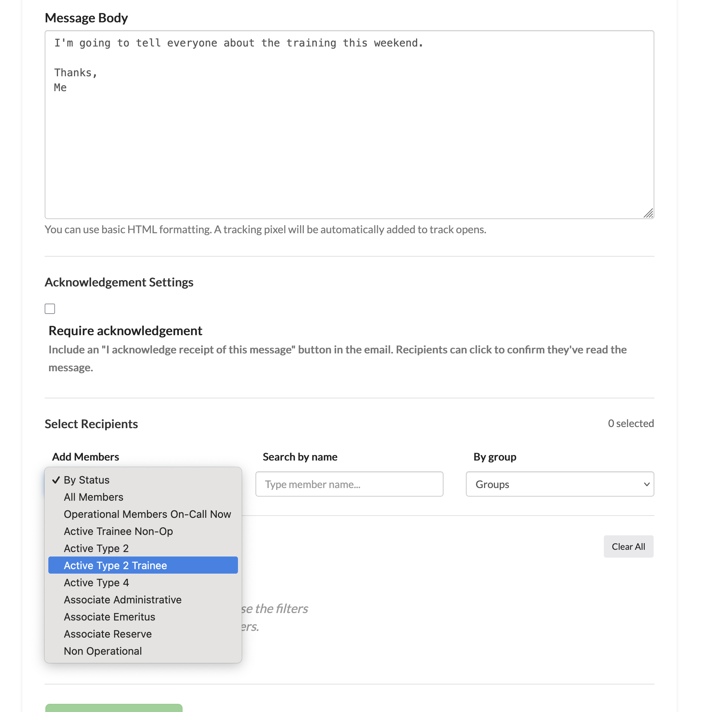Open the By group Groups dropdown
The width and height of the screenshot is (728, 712).
tap(560, 484)
